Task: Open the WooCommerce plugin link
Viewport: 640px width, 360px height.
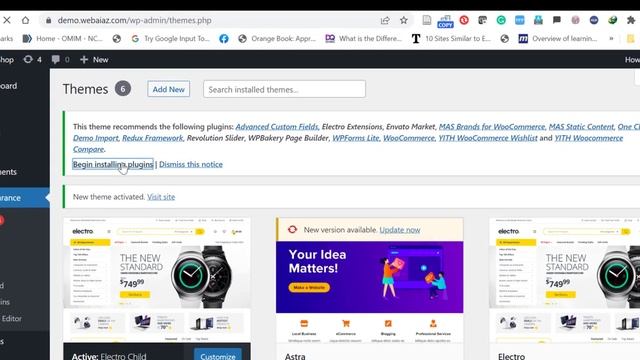Action: [x=409, y=138]
